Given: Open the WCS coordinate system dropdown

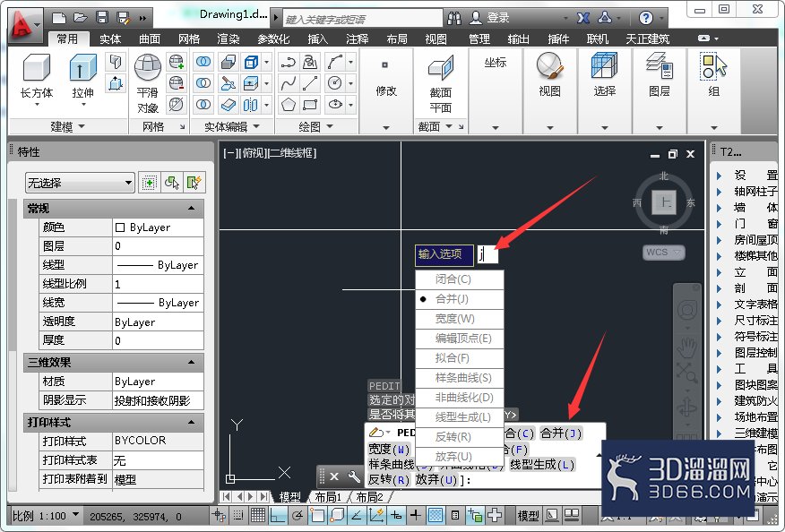Looking at the screenshot, I should coord(663,253).
